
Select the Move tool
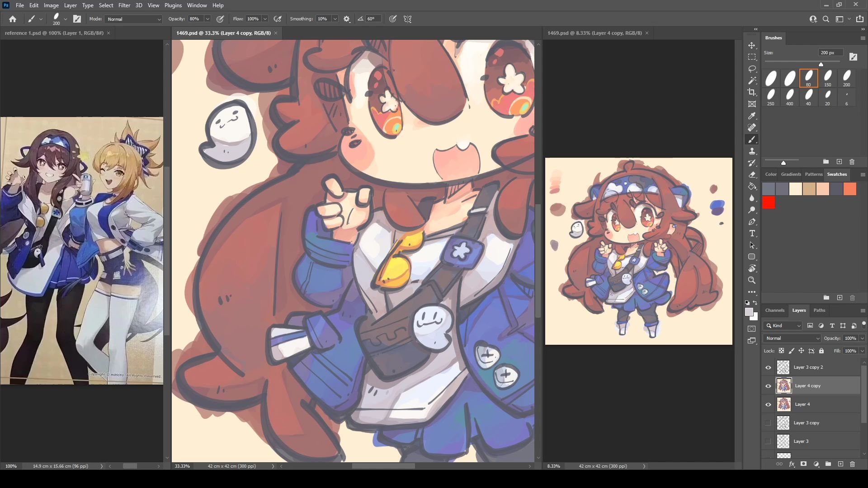[x=752, y=46]
